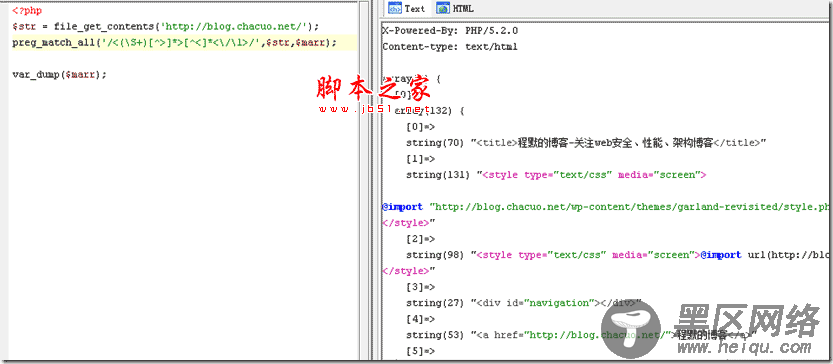Click the 'X-Powered-By: PHP/5.2.0' output line

[450, 31]
